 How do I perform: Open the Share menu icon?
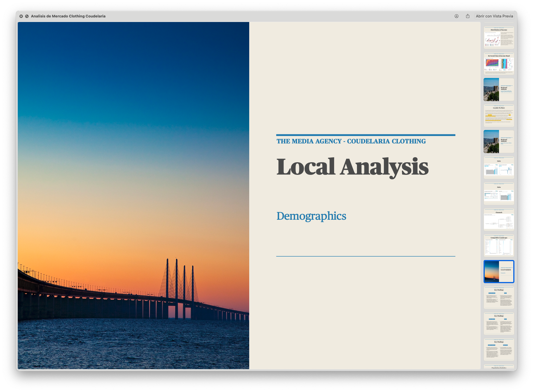[468, 16]
